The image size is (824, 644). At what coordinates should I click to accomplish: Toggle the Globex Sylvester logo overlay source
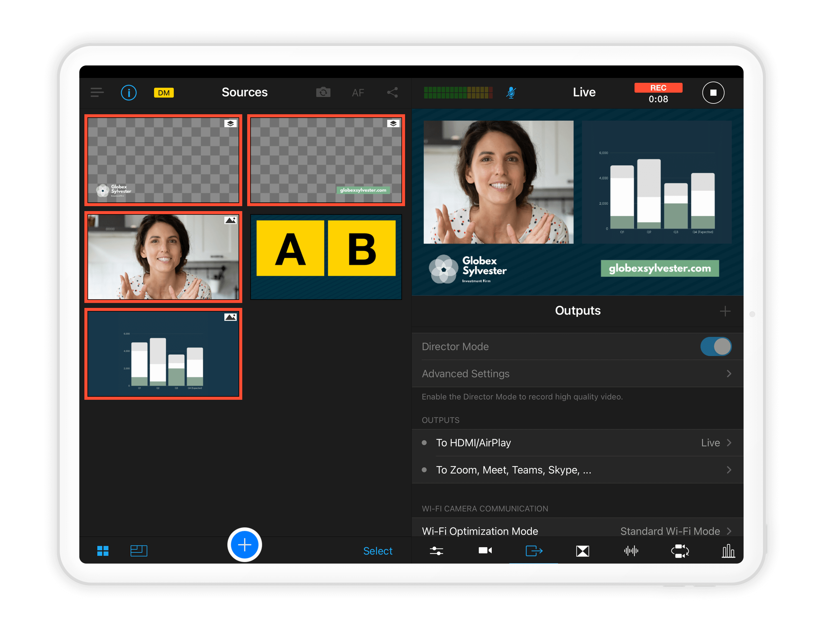[163, 160]
